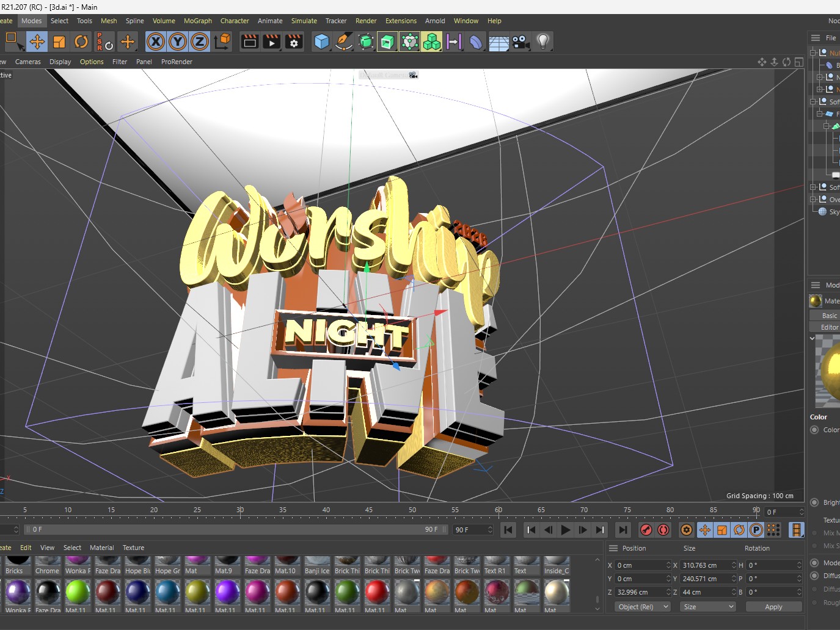Click the Rotation H value stepper arrows
This screenshot has width=840, height=630.
(799, 565)
